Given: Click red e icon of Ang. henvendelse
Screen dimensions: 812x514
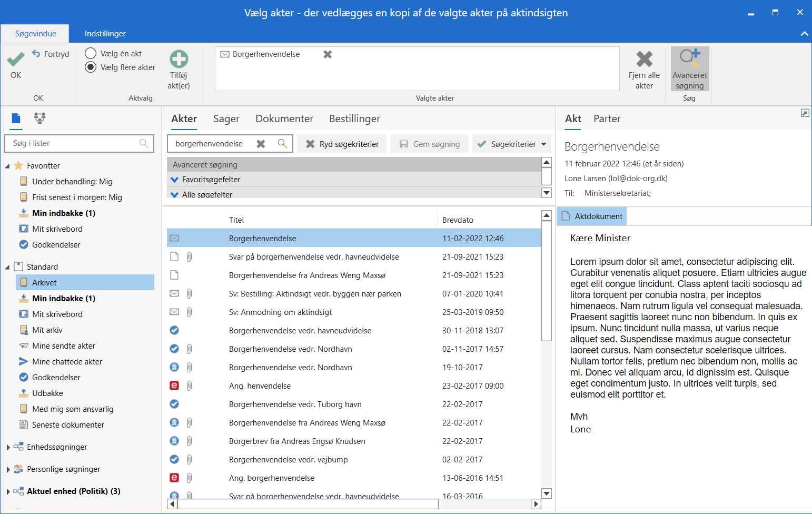Looking at the screenshot, I should tap(174, 385).
